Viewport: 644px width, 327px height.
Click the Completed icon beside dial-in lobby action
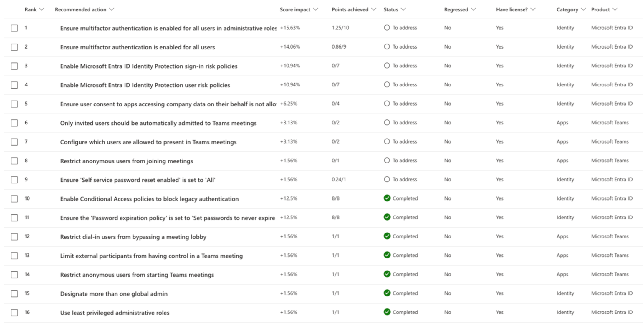point(388,236)
